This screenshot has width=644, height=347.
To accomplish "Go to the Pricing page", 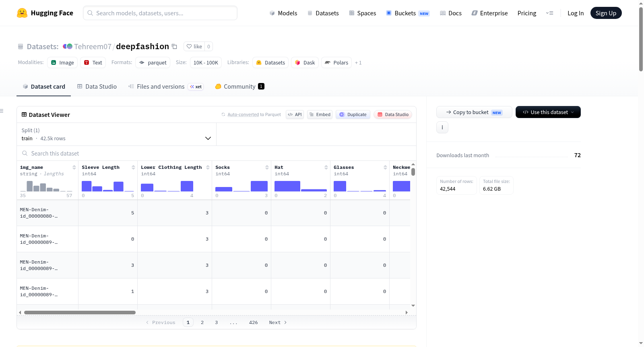I will point(527,13).
